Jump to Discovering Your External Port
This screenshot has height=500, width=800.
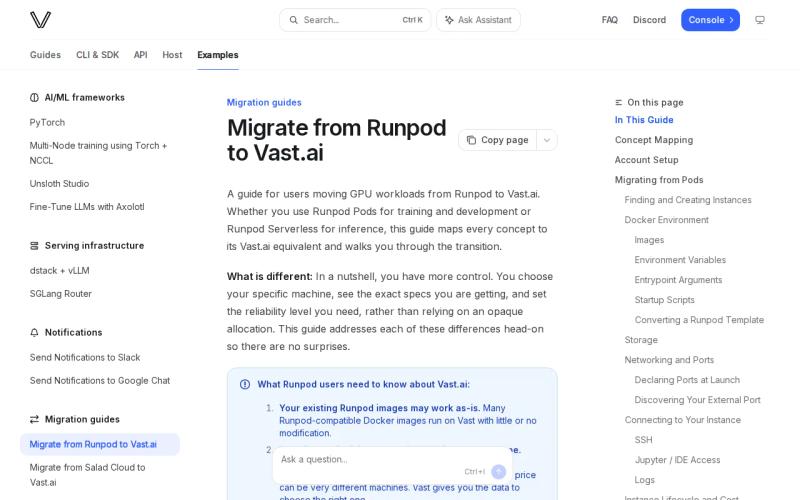[x=697, y=400]
